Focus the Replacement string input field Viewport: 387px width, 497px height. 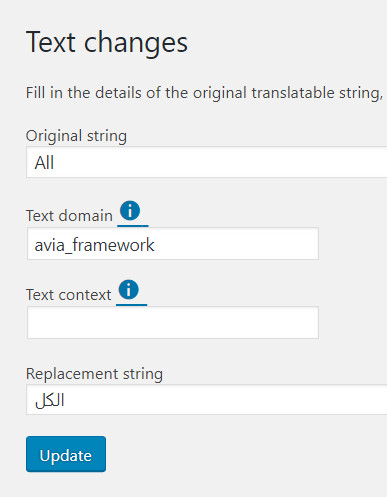click(x=207, y=400)
